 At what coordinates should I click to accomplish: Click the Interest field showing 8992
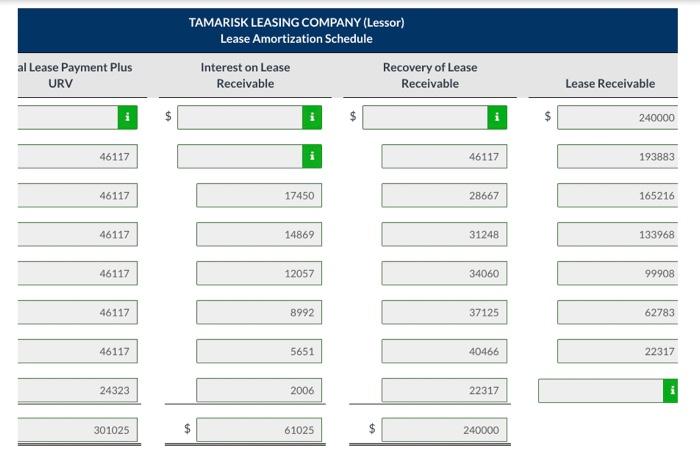259,312
